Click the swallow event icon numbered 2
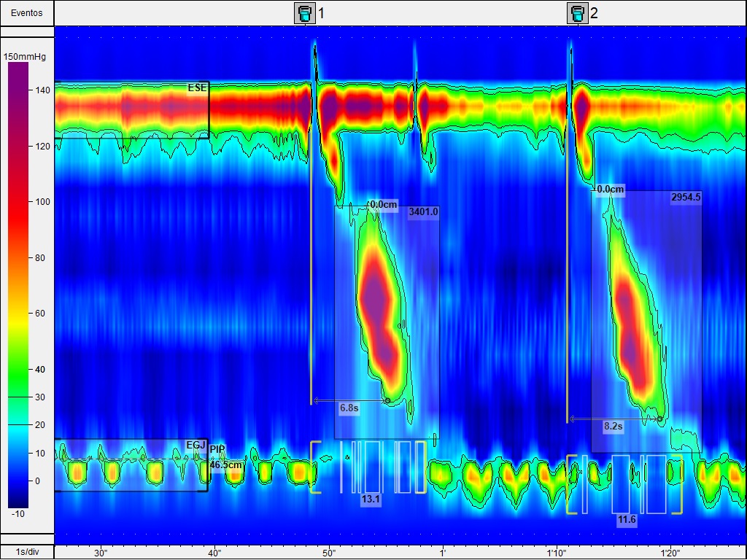Image resolution: width=747 pixels, height=560 pixels. click(x=577, y=13)
